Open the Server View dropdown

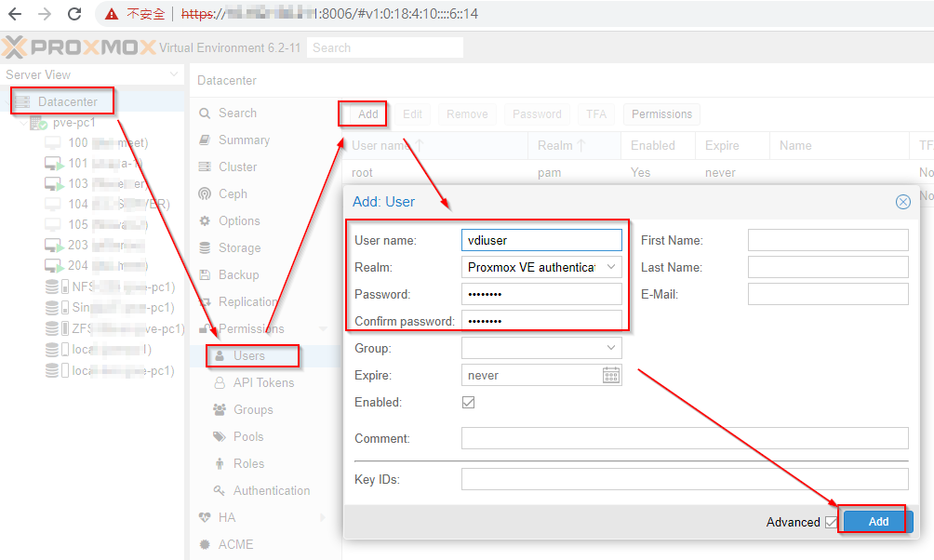point(173,74)
